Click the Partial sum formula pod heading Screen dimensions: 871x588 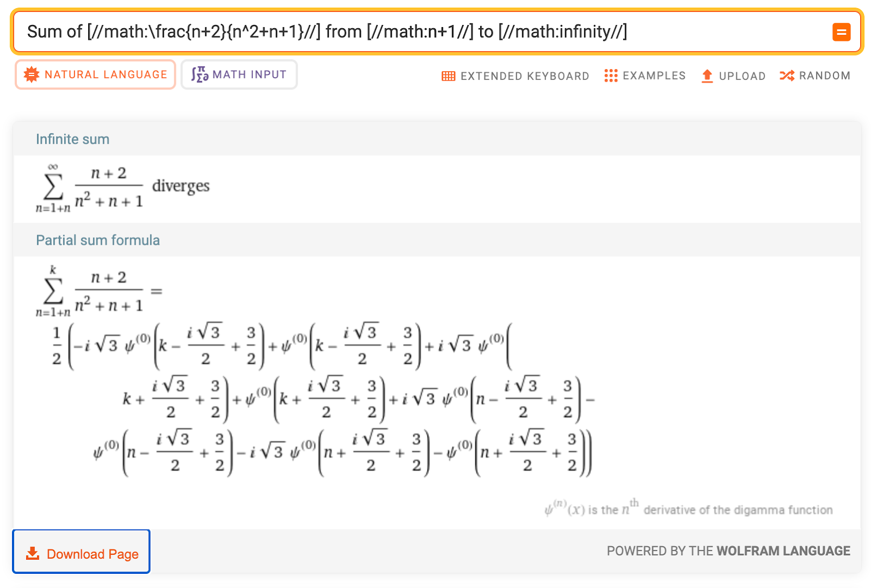[98, 240]
